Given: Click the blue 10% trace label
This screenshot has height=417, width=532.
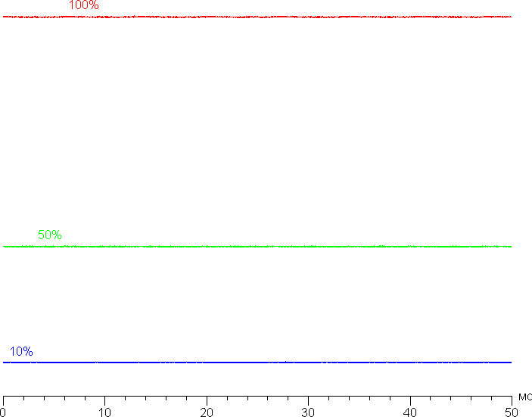Looking at the screenshot, I should point(21,351).
